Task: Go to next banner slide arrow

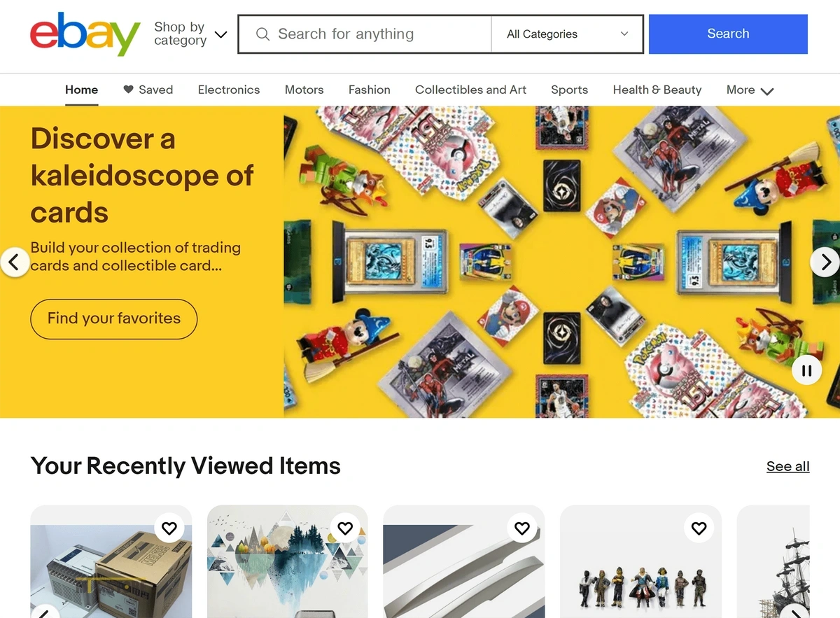Action: [825, 262]
